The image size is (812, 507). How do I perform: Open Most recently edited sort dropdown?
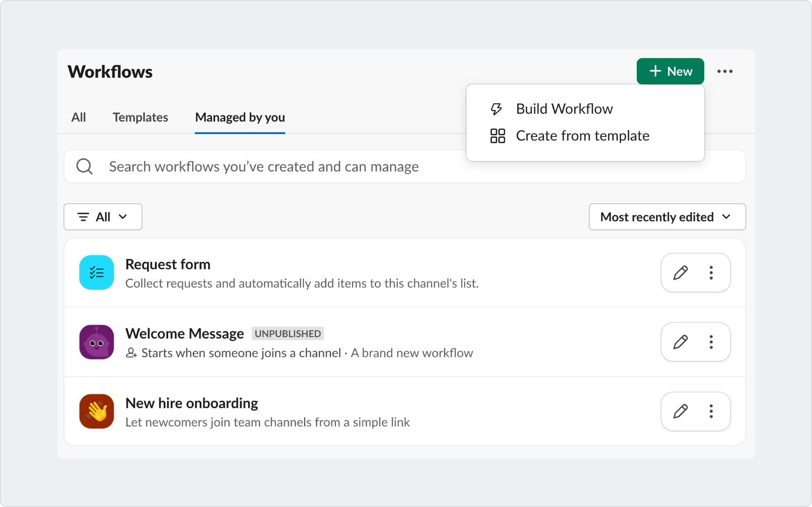click(667, 217)
